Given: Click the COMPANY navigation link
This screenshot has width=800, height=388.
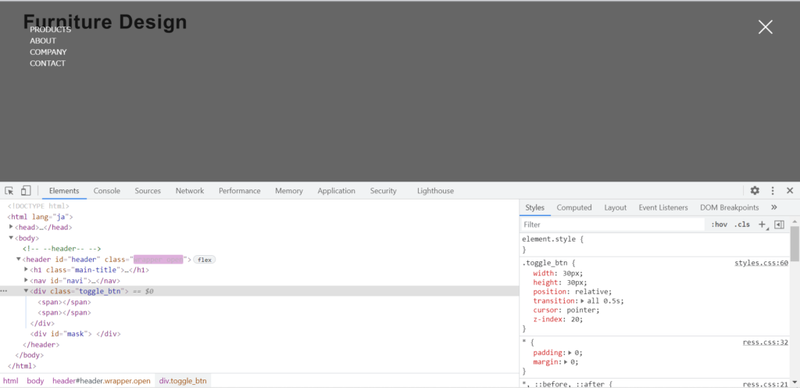Looking at the screenshot, I should [48, 52].
